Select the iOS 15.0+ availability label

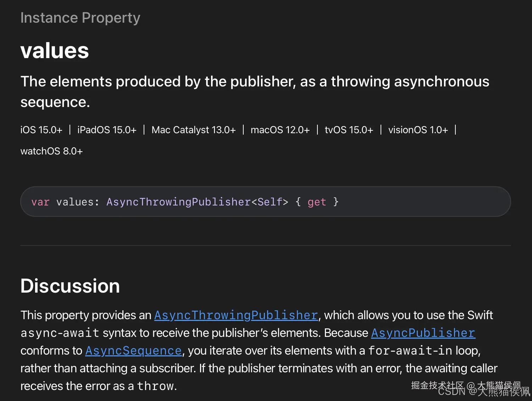[41, 130]
